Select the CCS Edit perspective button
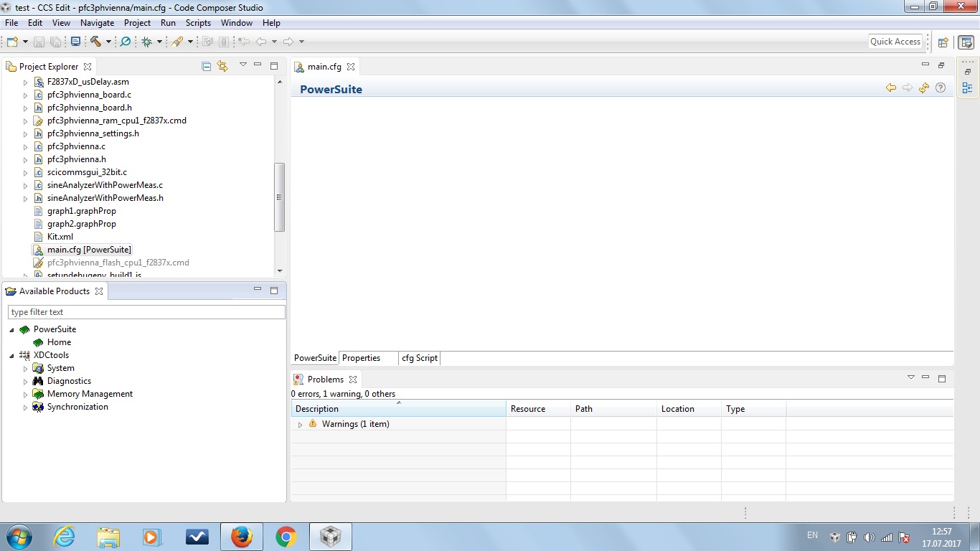 pos(966,42)
